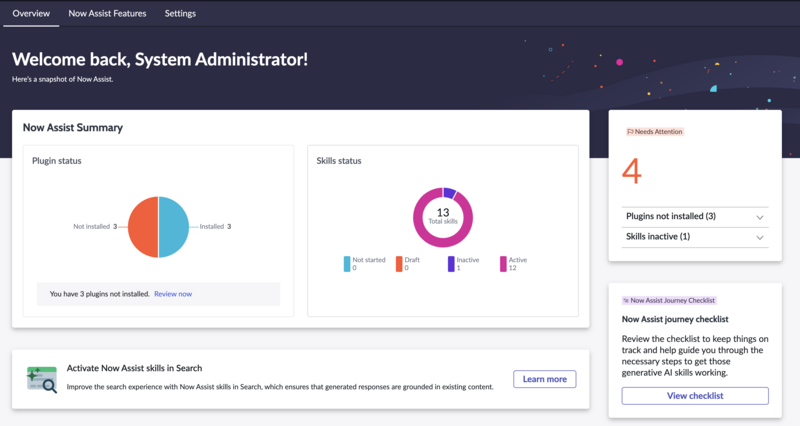The height and width of the screenshot is (426, 800).
Task: Click the Not started legend swatch
Action: (347, 264)
